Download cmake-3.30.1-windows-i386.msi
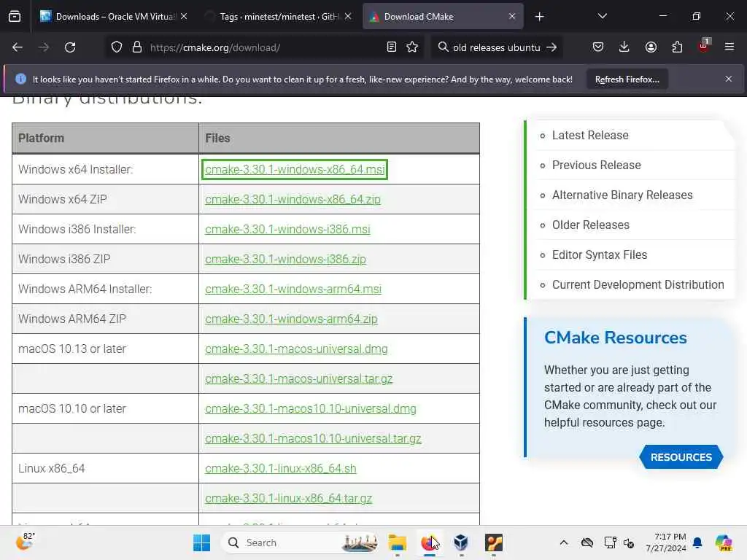Viewport: 747px width, 560px height. pos(287,230)
